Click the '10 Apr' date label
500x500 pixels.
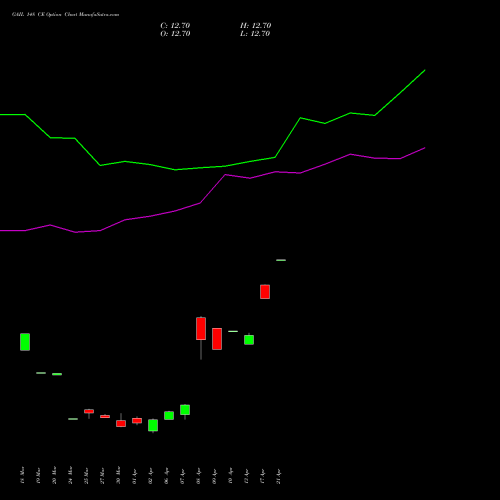pos(230,476)
